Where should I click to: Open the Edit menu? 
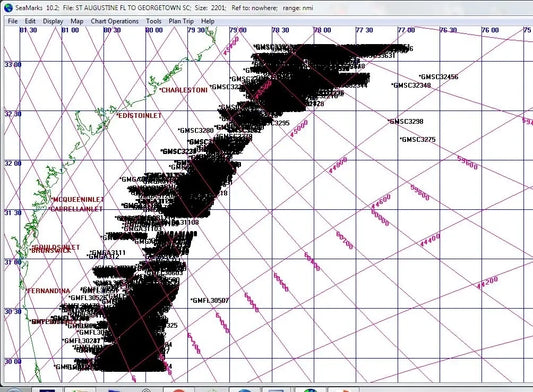30,21
